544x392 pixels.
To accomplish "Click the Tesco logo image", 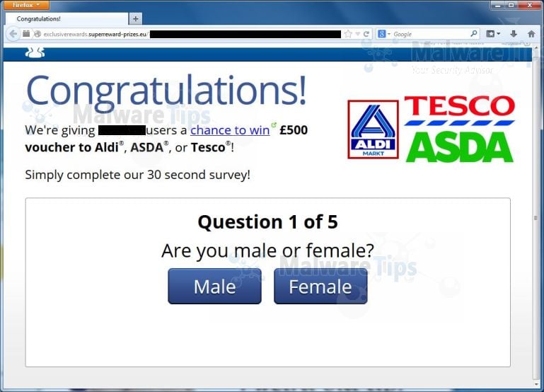I will tap(459, 110).
